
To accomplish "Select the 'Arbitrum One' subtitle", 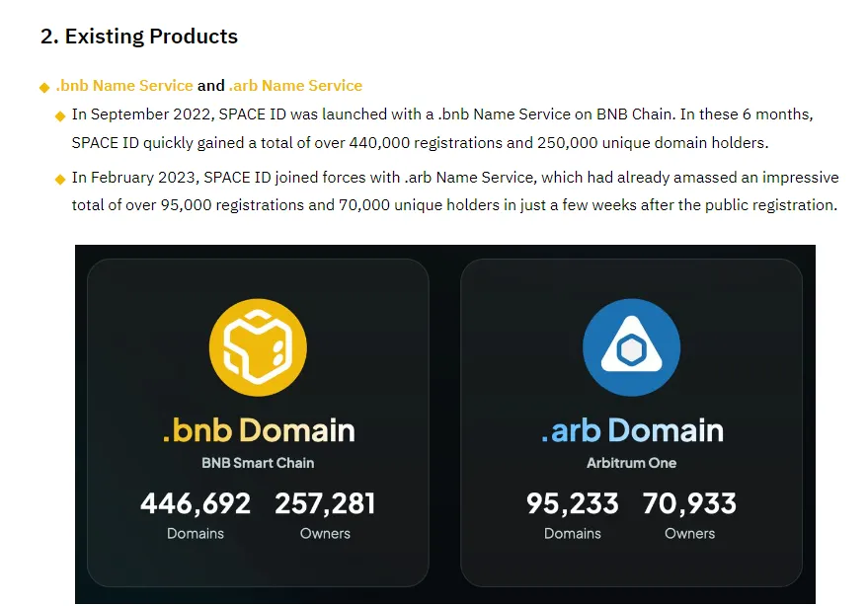I will [632, 463].
